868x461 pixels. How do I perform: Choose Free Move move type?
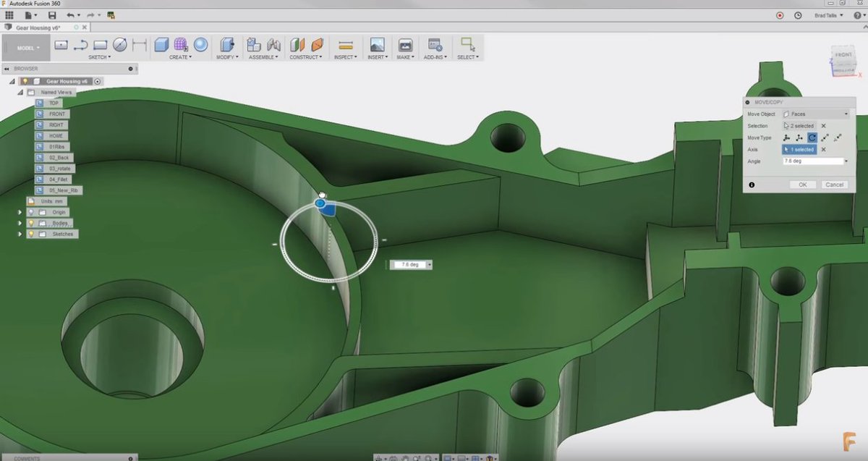tap(787, 138)
